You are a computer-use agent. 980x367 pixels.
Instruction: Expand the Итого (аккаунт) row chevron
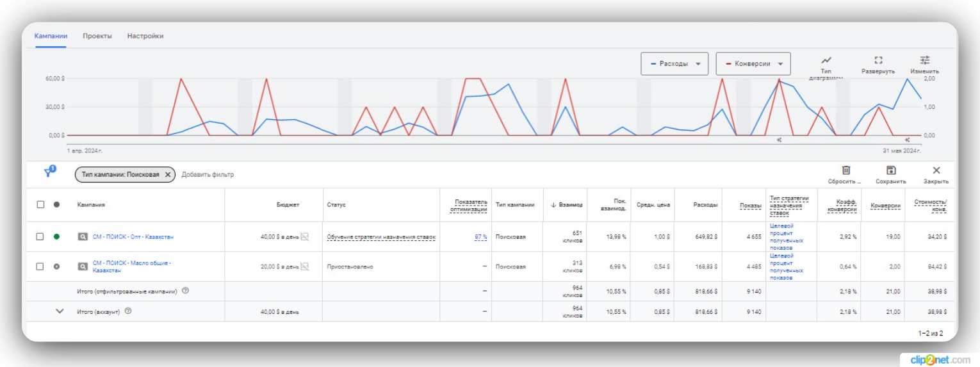tap(60, 311)
